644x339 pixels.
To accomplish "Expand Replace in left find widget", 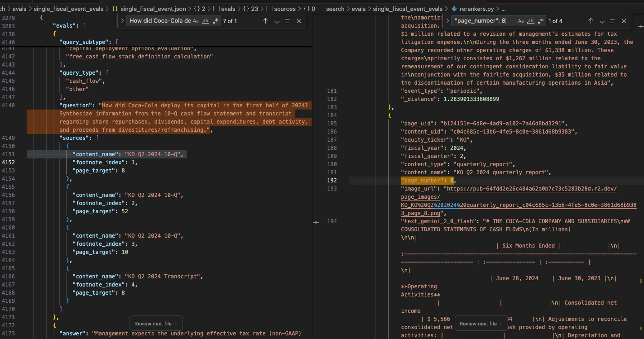I will (122, 21).
